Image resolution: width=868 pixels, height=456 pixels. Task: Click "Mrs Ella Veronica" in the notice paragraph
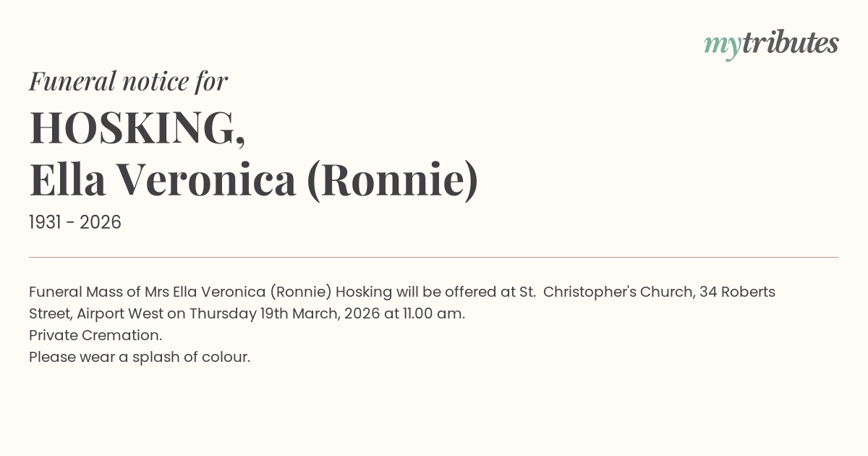tap(205, 292)
